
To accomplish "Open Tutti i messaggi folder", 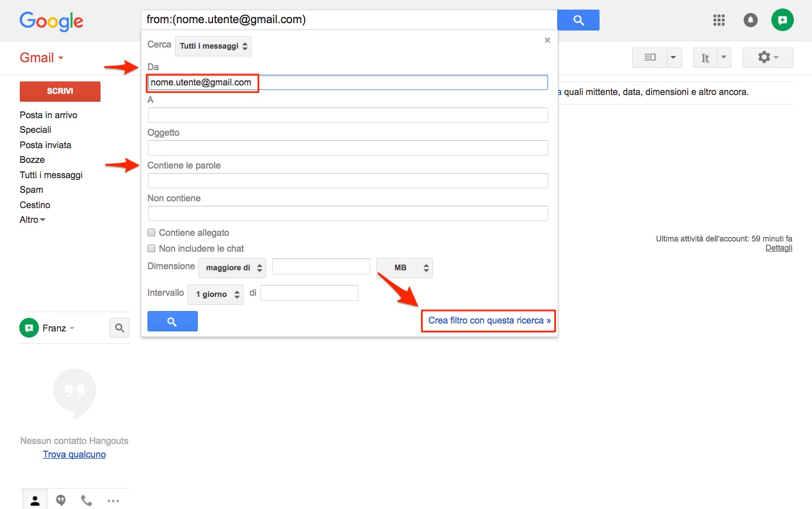I will pos(51,175).
